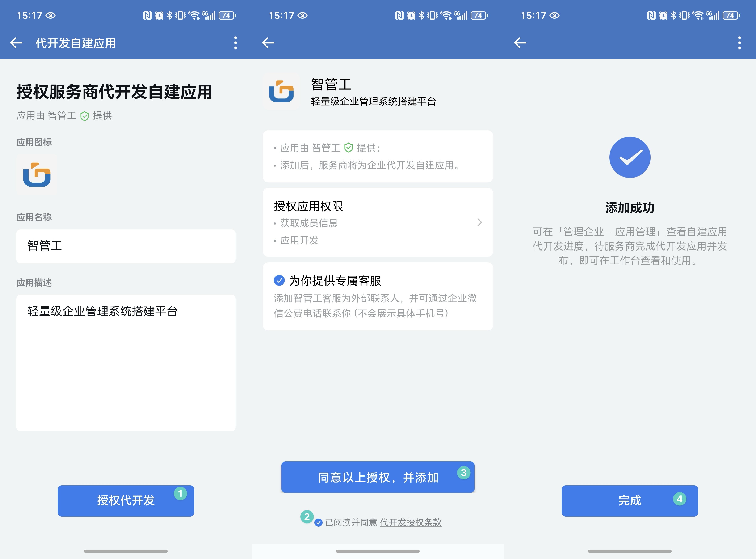Tap back arrow beside 代开发自建应用 title
The width and height of the screenshot is (756, 559).
(x=16, y=43)
